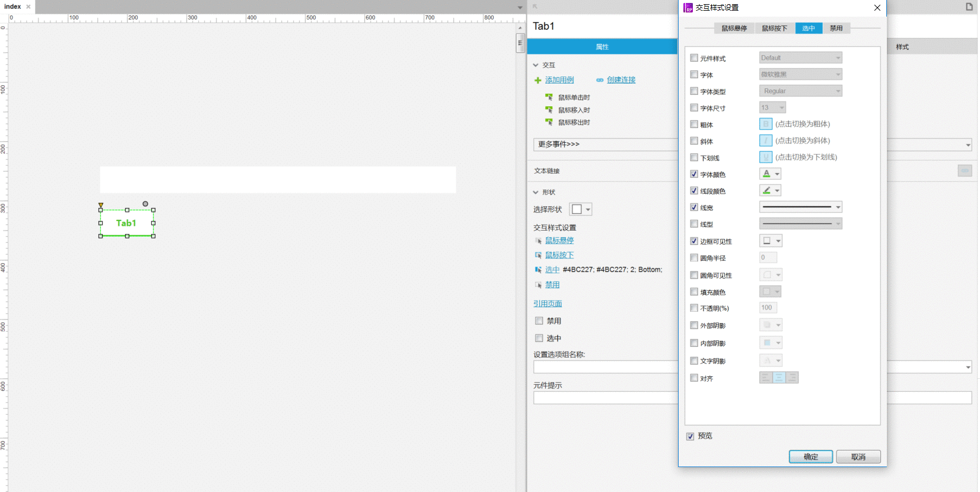This screenshot has width=980, height=492.
Task: Switch to the 鼠标悬停 tab
Action: (x=734, y=28)
